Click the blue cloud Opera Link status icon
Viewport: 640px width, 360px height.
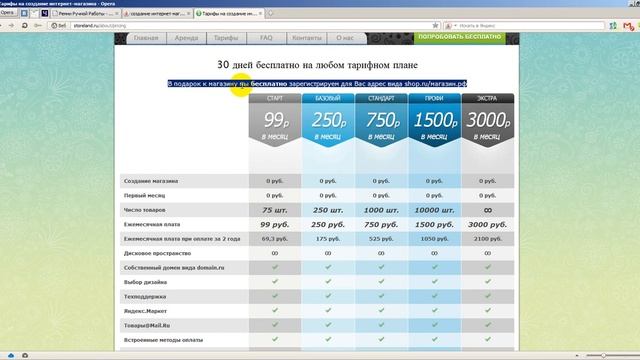(11, 356)
